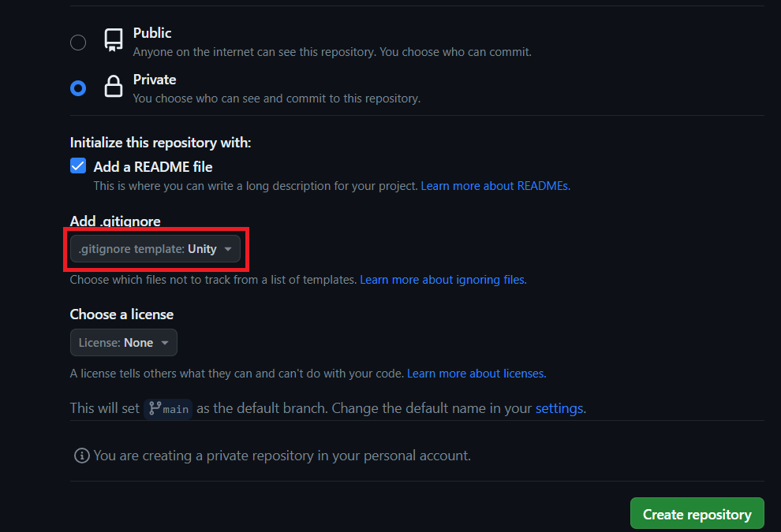Select the Public radio button
The height and width of the screenshot is (532, 781).
(x=78, y=43)
